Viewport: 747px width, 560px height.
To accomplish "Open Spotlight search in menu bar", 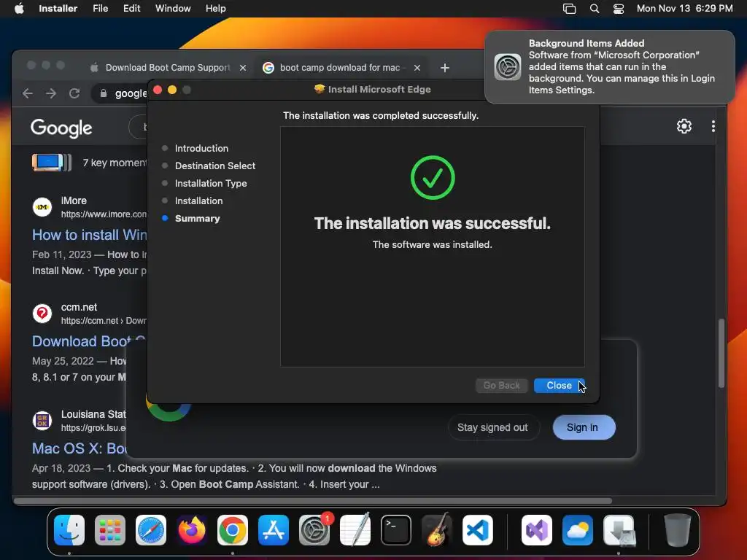I will point(594,8).
